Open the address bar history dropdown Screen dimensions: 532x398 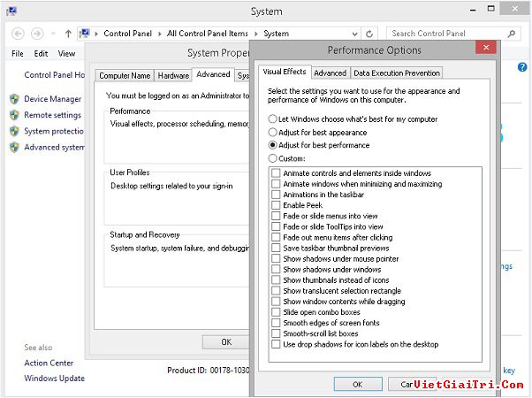(354, 34)
